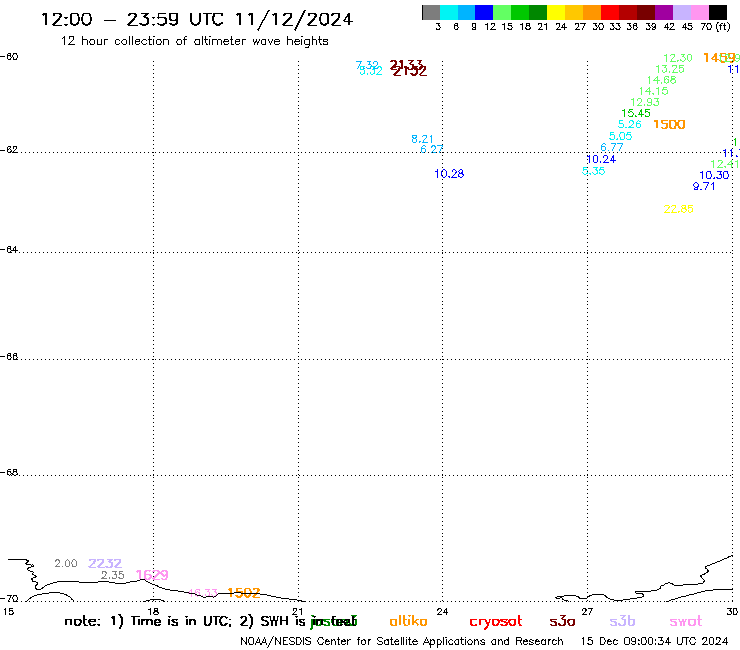The height and width of the screenshot is (650, 740).
Task: Select the lavender time stamp 2232
Action: (105, 563)
